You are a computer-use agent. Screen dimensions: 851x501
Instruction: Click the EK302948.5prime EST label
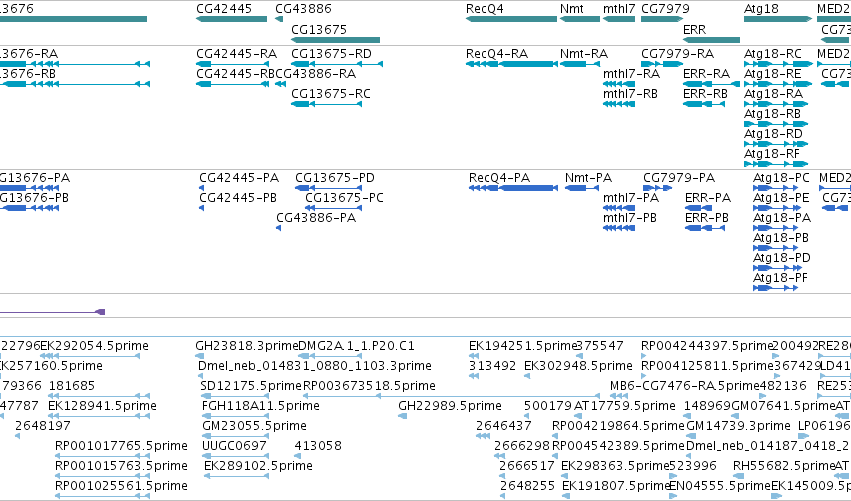[578, 366]
